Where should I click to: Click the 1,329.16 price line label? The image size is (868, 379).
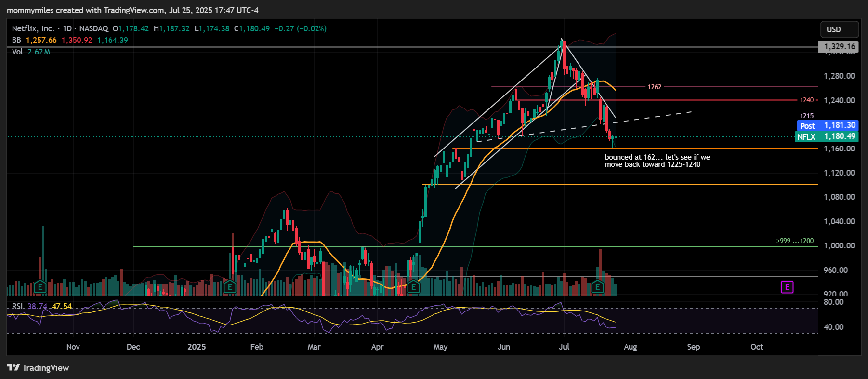coord(839,47)
